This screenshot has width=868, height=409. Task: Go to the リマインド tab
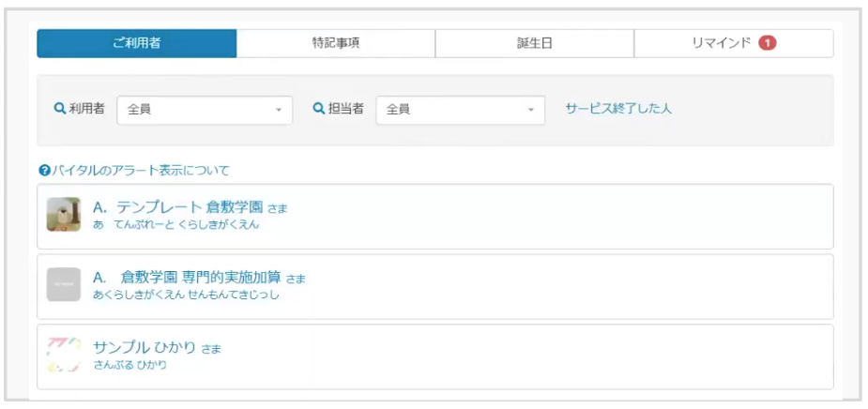pos(722,43)
